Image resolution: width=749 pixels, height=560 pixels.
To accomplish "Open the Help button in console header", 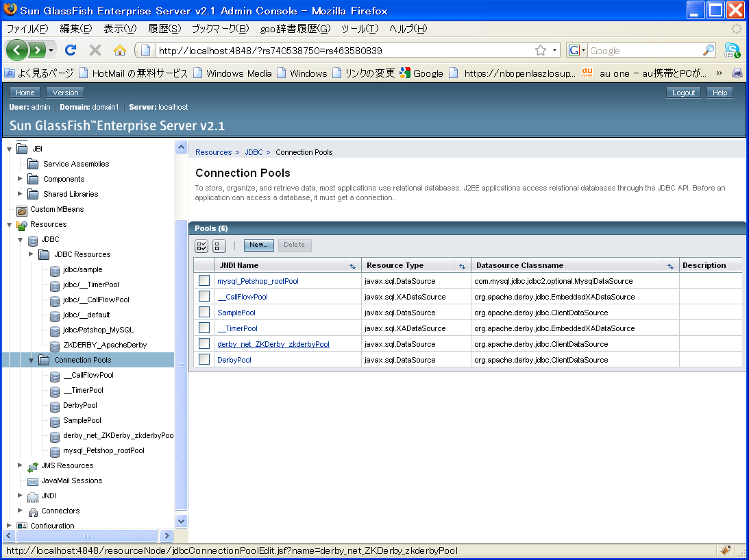I will tap(720, 93).
